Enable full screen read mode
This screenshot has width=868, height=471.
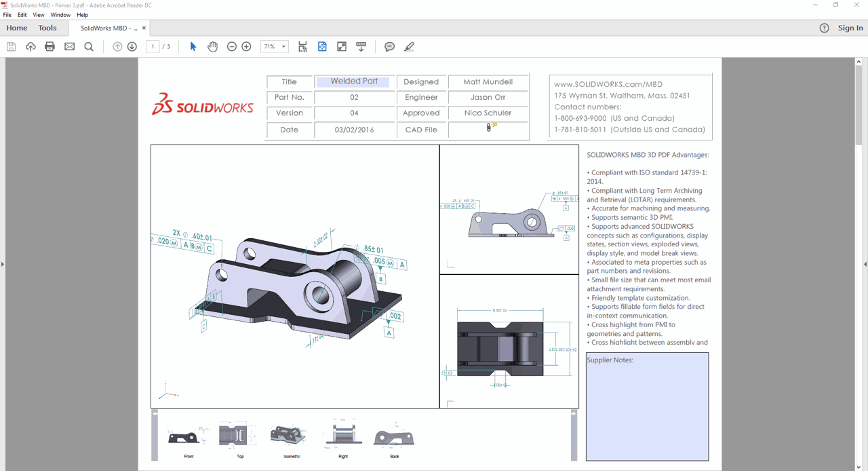(342, 47)
